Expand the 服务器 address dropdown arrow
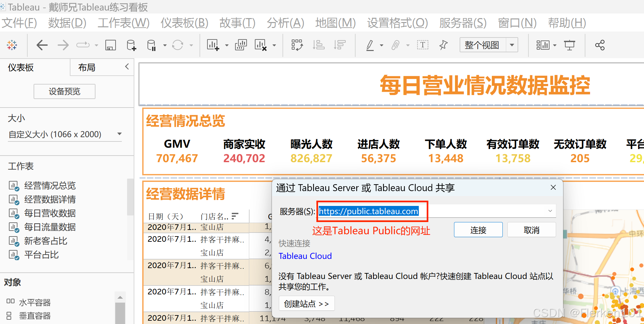The image size is (644, 324). click(550, 211)
